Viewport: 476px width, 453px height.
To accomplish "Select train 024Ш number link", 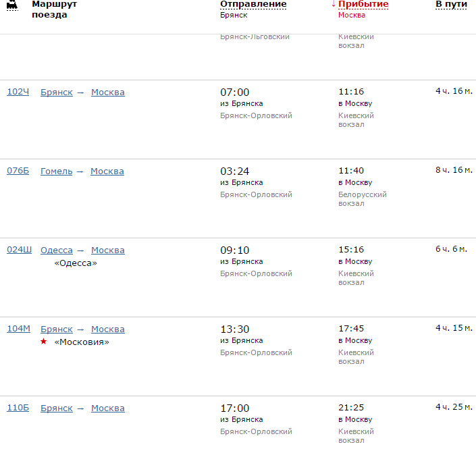I will [19, 250].
